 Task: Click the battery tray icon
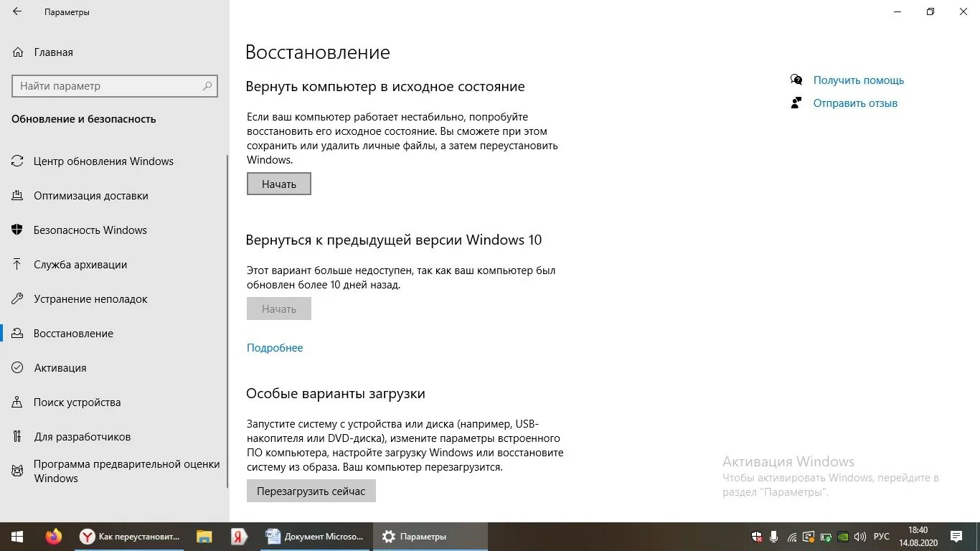[x=826, y=537]
